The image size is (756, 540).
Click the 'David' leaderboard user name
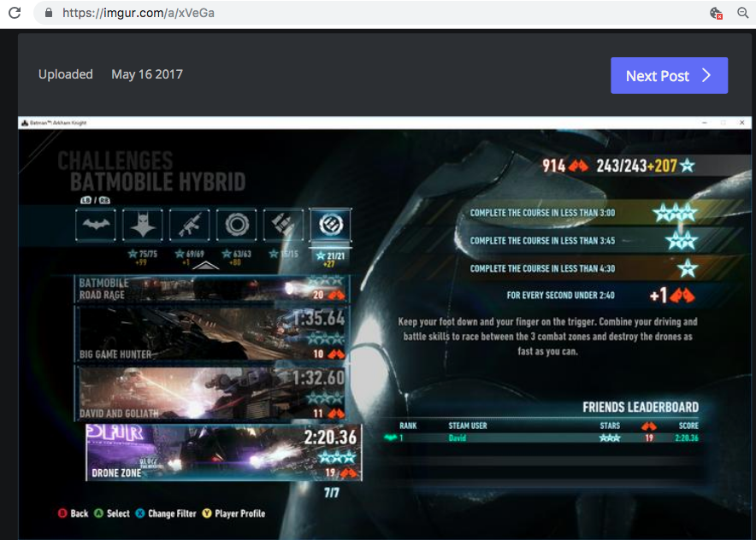tap(457, 437)
